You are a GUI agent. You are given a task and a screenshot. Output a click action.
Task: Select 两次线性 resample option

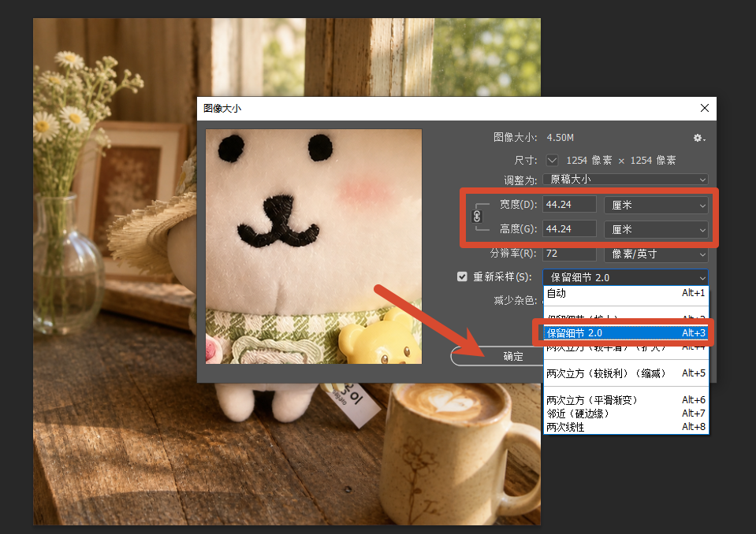click(626, 427)
